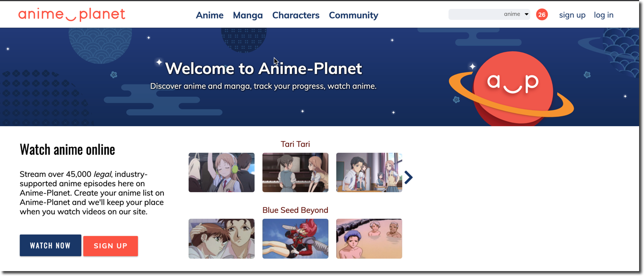Open the Tari Tari title link
644x276 pixels.
tap(295, 144)
